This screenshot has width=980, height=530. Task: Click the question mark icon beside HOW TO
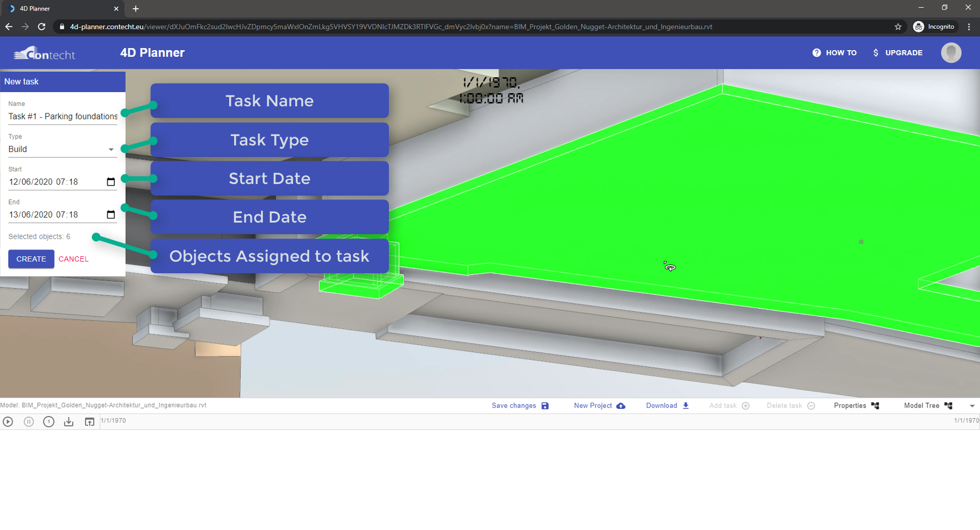pos(816,53)
